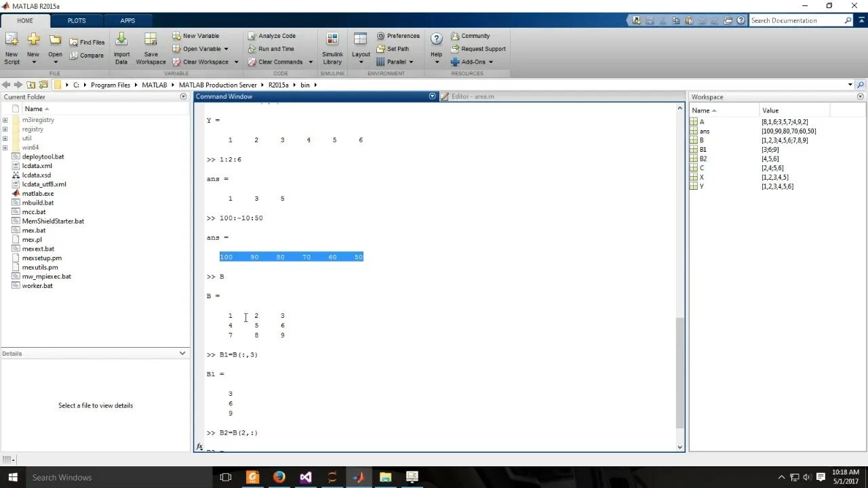Open Clear Workspace dropdown arrow
The width and height of the screenshot is (868, 488).
[237, 62]
